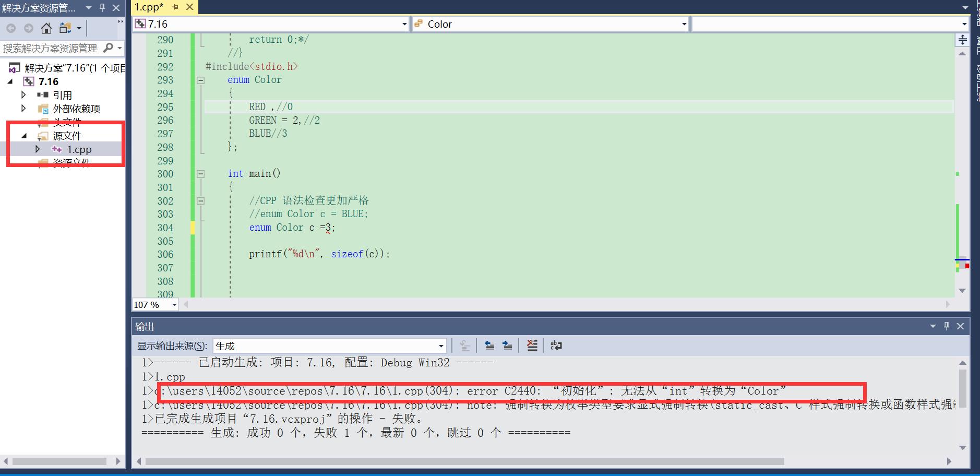Click the GREEN = 2 enumerator line
The image size is (980, 476).
[284, 121]
